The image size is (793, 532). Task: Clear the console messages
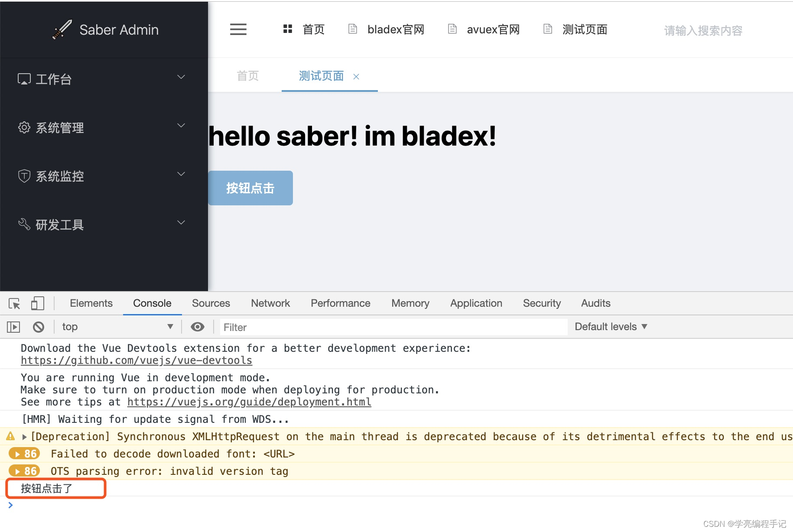click(39, 327)
